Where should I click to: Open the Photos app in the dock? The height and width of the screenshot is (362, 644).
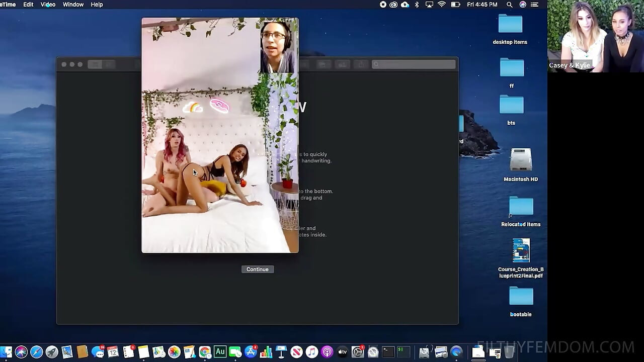pos(174,352)
